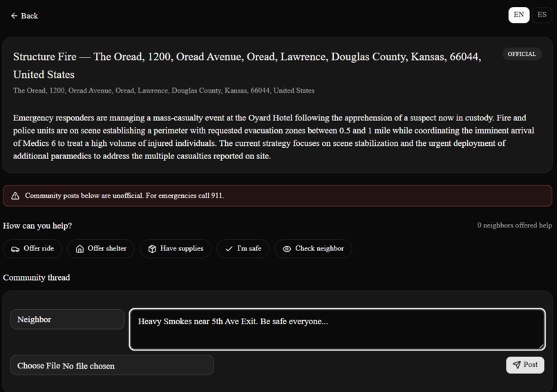Switch language to EN
557x392 pixels.
click(518, 15)
